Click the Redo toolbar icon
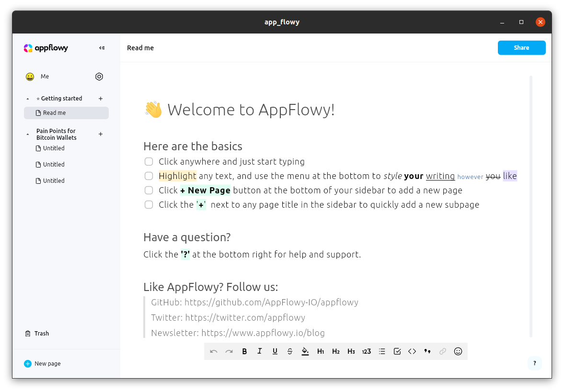Screen dimensions: 564x392 coord(229,351)
